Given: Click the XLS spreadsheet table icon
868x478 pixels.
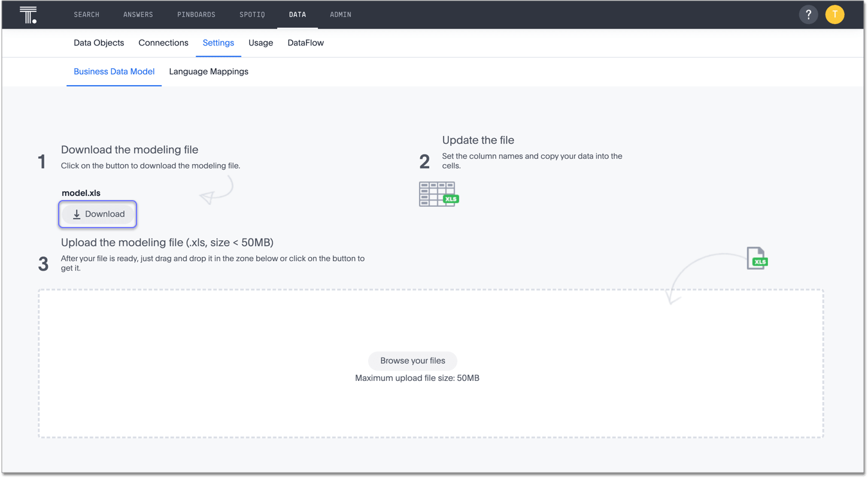Looking at the screenshot, I should 438,195.
